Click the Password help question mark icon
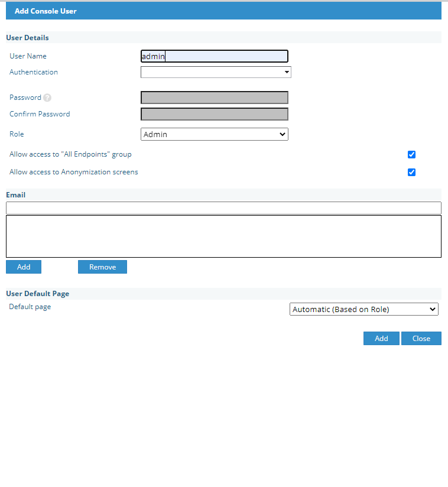The image size is (448, 487). [47, 98]
